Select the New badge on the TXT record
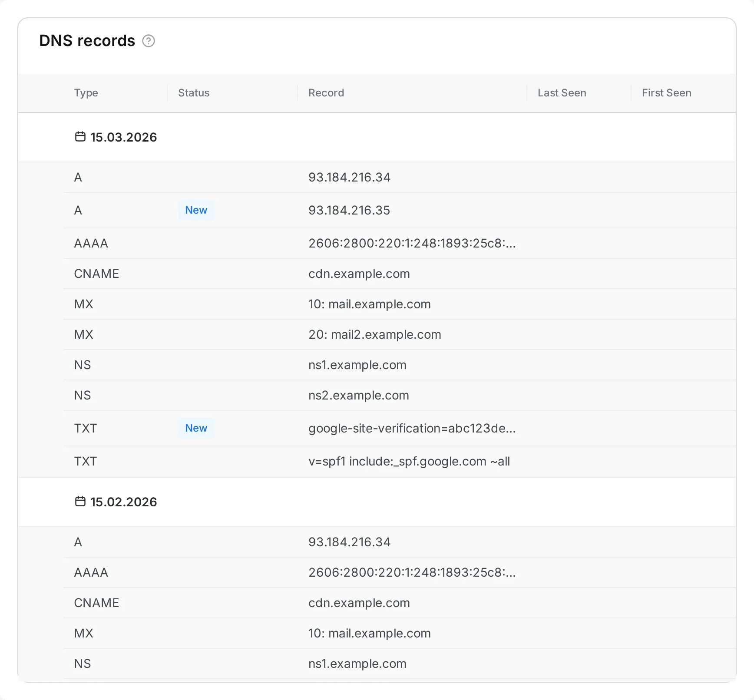 (196, 428)
